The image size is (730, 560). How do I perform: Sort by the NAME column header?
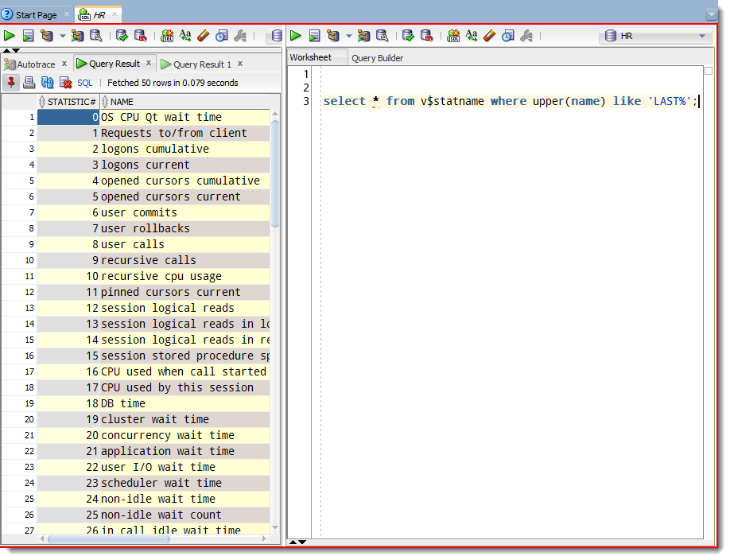(186, 102)
